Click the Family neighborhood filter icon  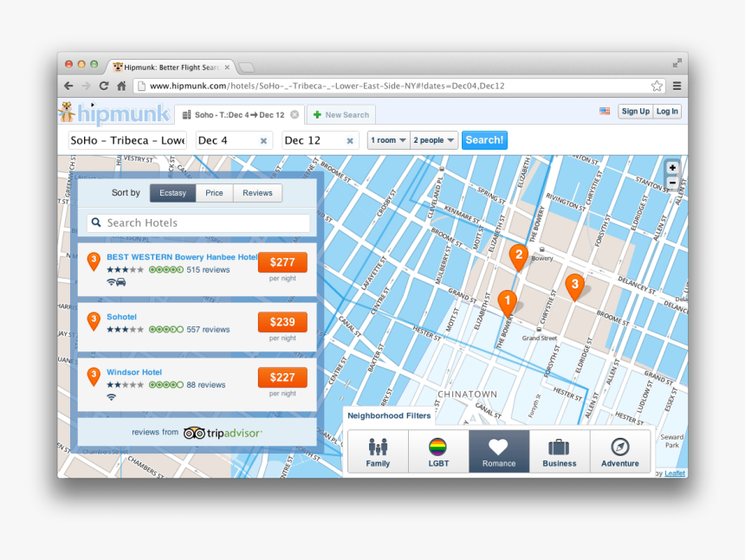(x=377, y=447)
